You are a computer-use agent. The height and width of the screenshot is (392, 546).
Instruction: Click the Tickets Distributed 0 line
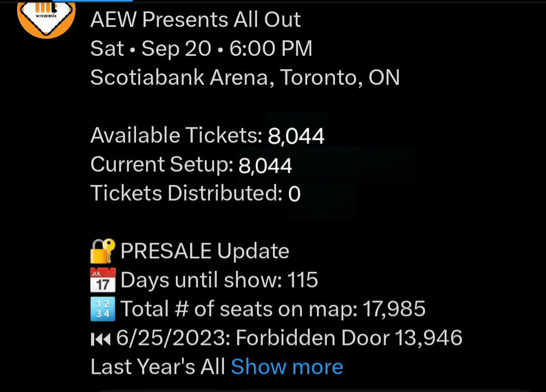tap(195, 193)
